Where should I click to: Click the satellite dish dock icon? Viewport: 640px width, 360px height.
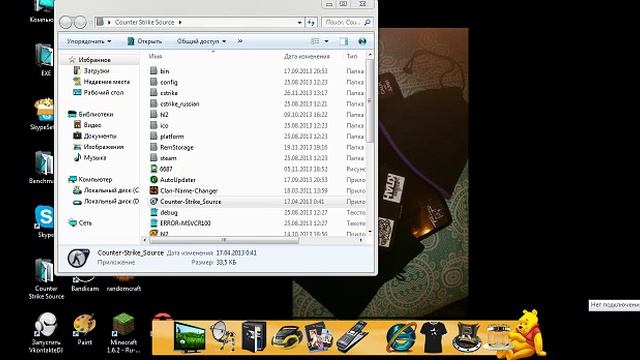[223, 336]
